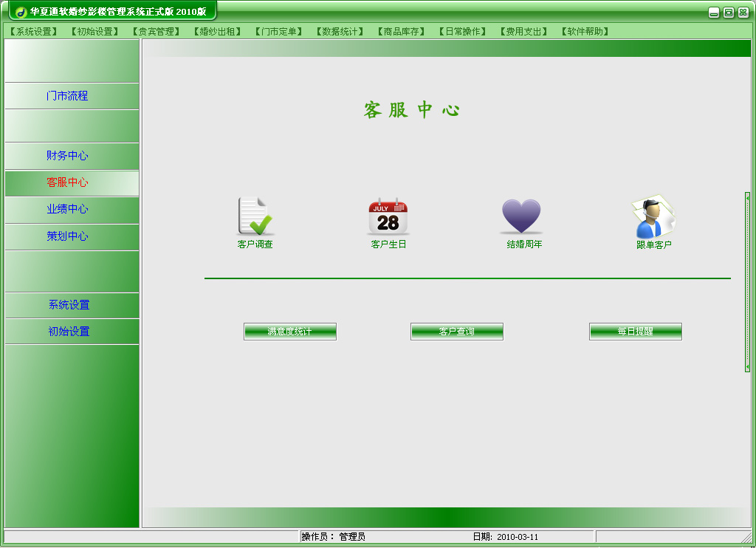Open the 跟单客户 headset agent icon
The image size is (756, 548).
pos(653,216)
